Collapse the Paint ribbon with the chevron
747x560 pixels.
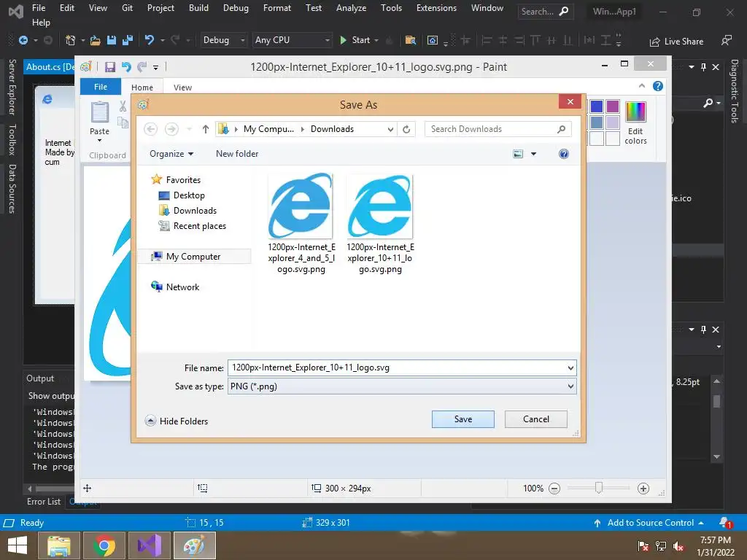(x=642, y=86)
